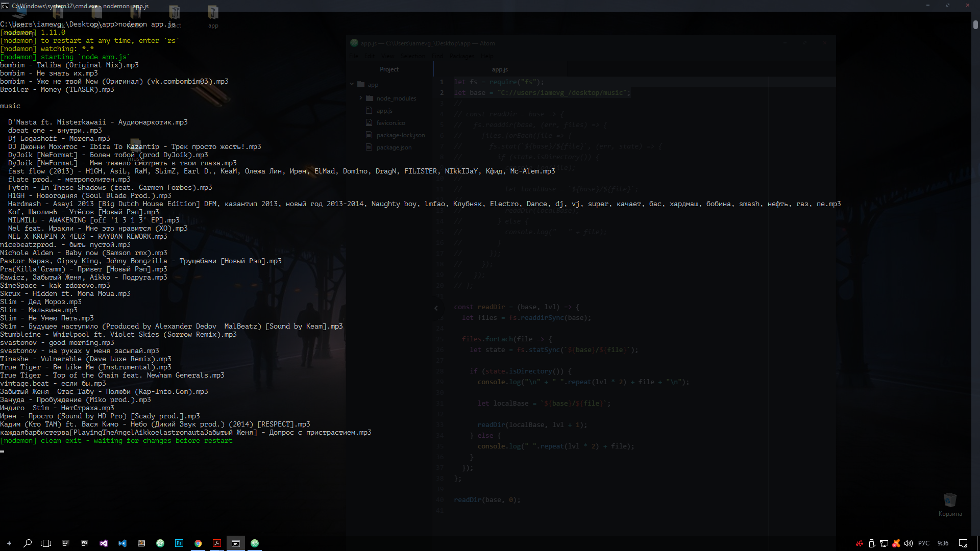
Task: Select the app folder desktop icon
Action: [x=213, y=17]
